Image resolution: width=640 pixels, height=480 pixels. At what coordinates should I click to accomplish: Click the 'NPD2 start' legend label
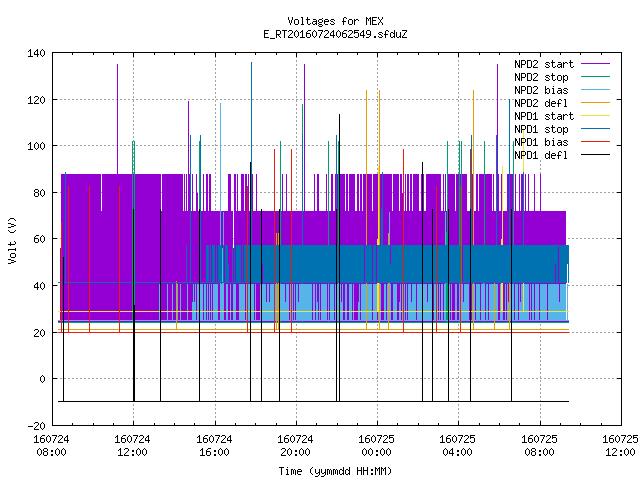pyautogui.click(x=544, y=64)
